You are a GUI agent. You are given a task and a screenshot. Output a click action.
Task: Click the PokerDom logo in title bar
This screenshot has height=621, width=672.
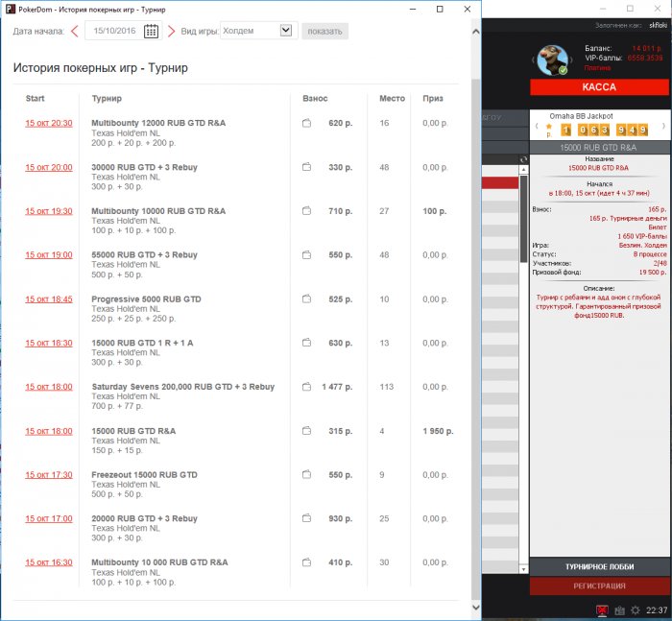coord(11,9)
